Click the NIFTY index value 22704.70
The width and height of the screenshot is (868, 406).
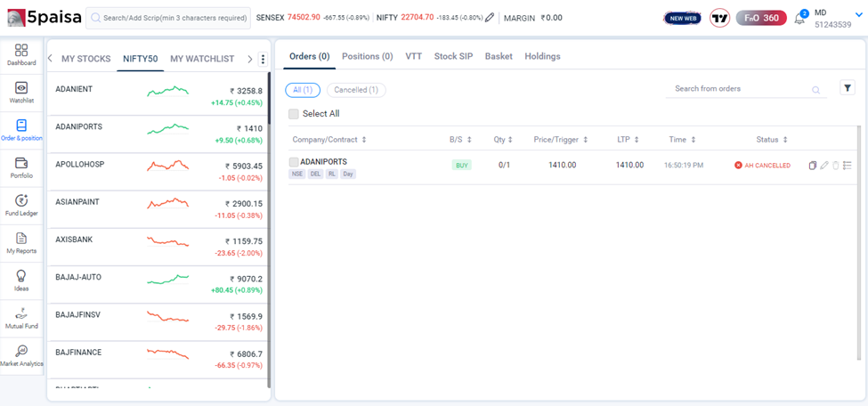tap(418, 17)
